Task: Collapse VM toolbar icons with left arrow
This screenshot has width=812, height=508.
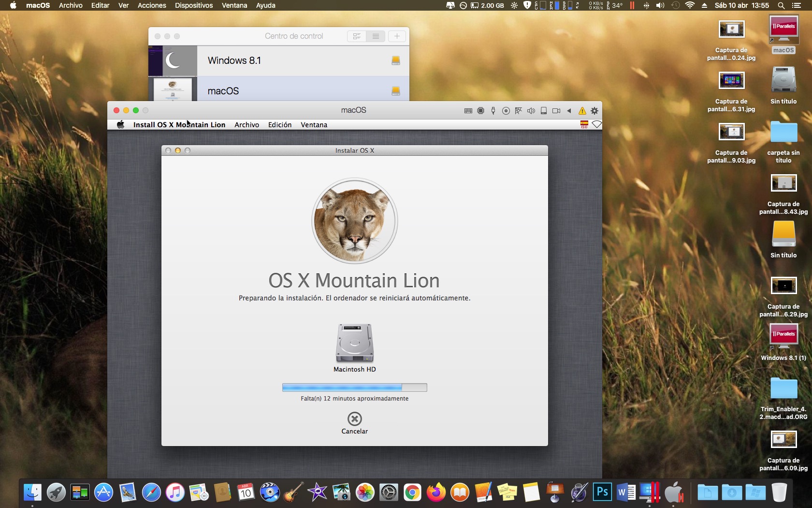Action: click(x=569, y=111)
